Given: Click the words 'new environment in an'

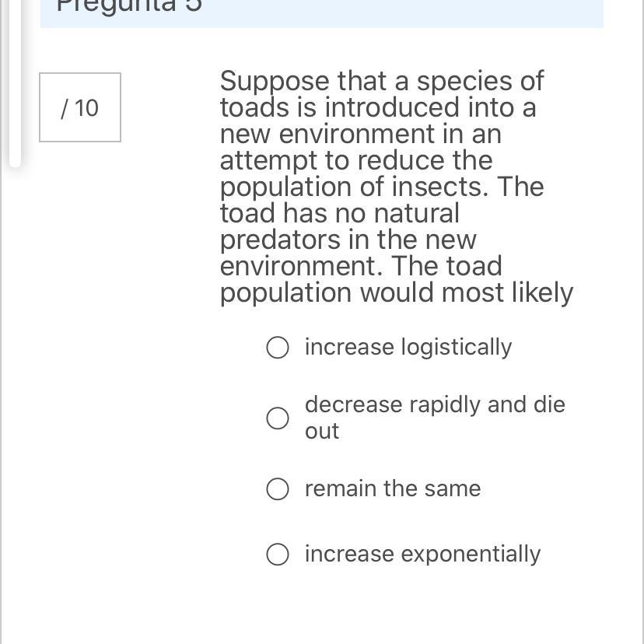Looking at the screenshot, I should (x=361, y=134).
